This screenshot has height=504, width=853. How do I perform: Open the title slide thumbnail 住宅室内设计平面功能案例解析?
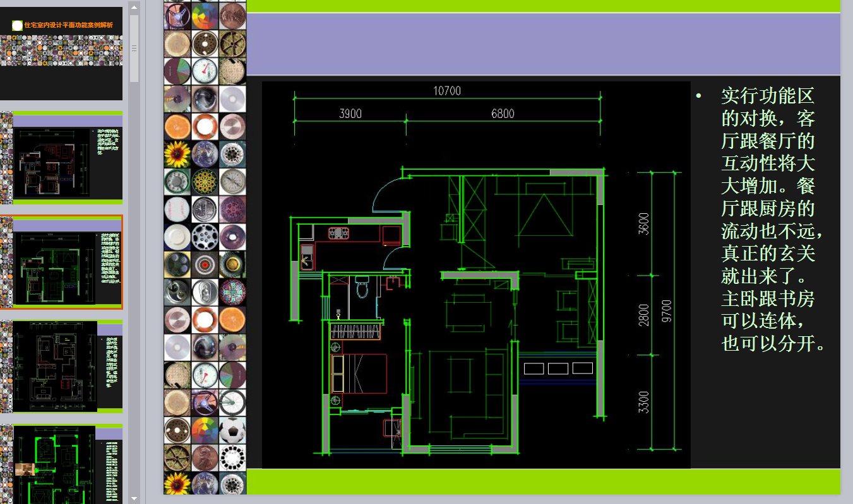pyautogui.click(x=61, y=53)
